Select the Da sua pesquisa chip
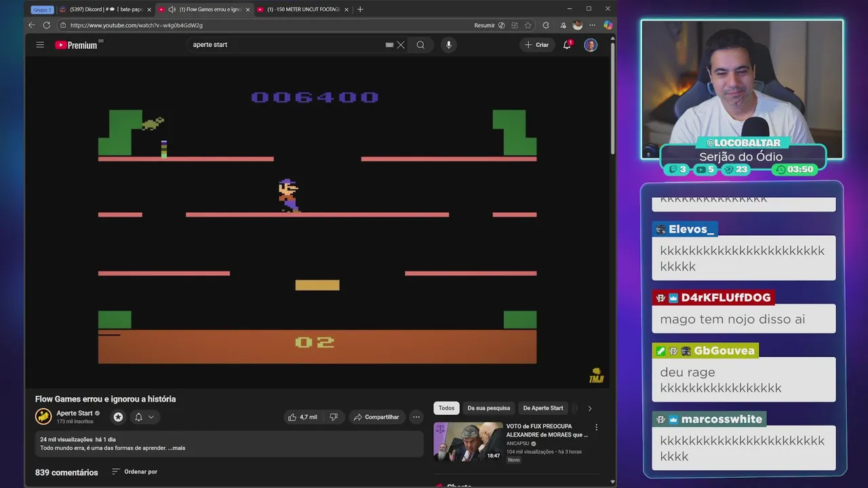Screen dimensions: 868x488 pyautogui.click(x=488, y=408)
